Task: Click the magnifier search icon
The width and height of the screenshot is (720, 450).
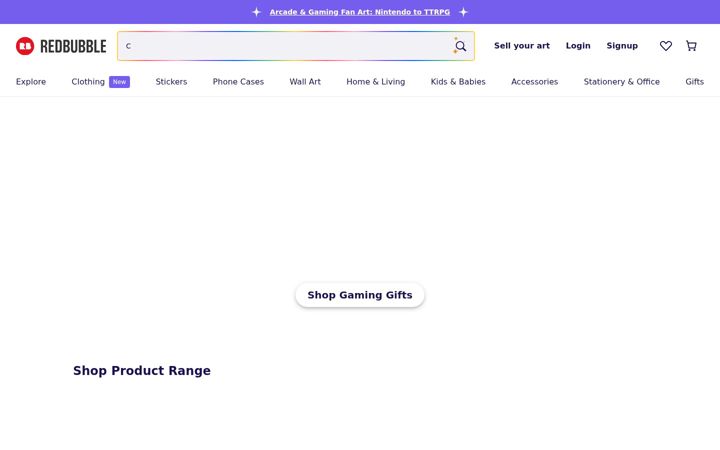Action: 460,46
